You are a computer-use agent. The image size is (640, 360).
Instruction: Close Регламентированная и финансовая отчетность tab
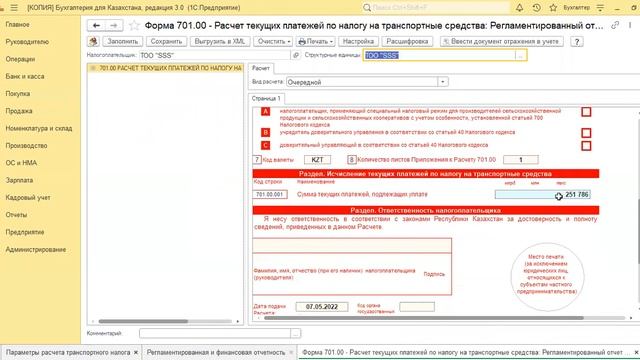pyautogui.click(x=291, y=352)
